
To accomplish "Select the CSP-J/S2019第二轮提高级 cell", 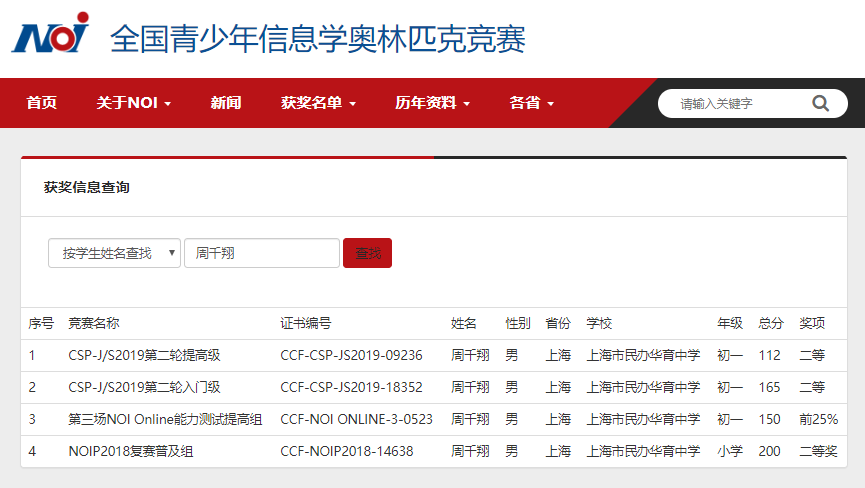I will [145, 355].
